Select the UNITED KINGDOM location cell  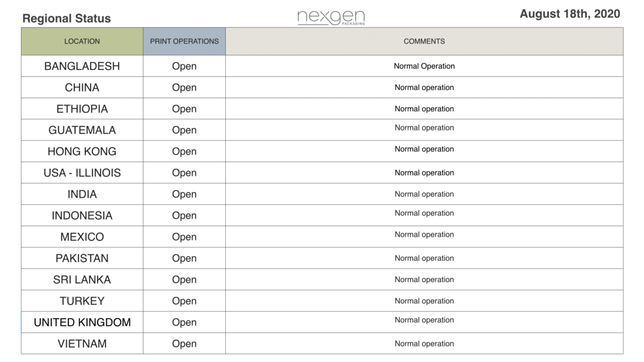pos(82,322)
